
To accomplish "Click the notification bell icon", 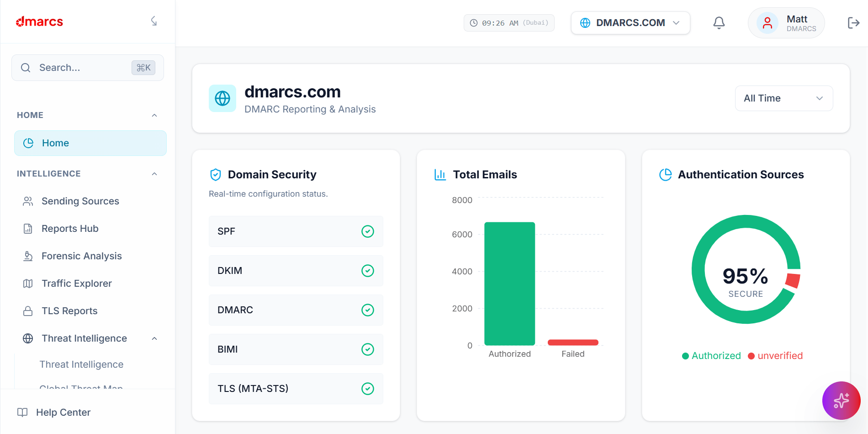I will 719,22.
